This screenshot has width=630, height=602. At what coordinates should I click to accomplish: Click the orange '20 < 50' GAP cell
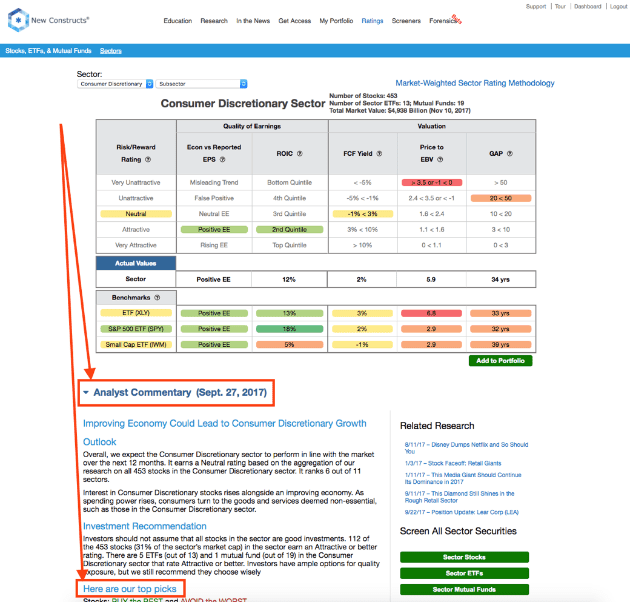pos(501,198)
